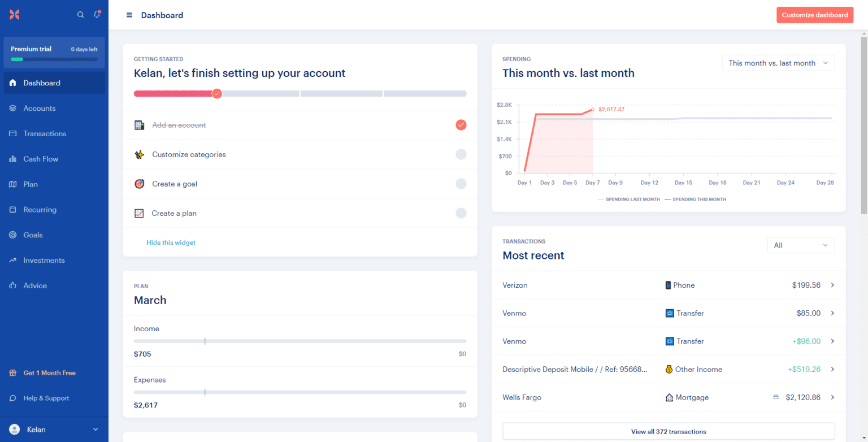Expand the Kelan account menu
The height and width of the screenshot is (442, 868).
coord(54,430)
